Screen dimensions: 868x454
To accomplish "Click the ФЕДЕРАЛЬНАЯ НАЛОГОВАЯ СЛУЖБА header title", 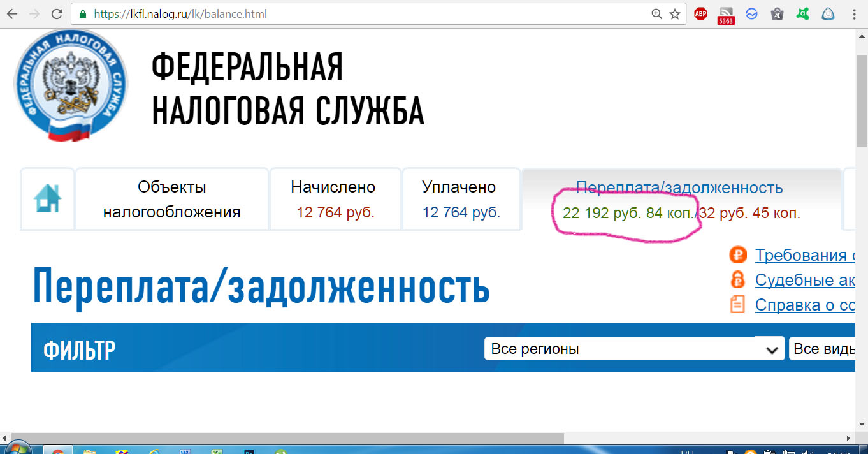I will 287,89.
